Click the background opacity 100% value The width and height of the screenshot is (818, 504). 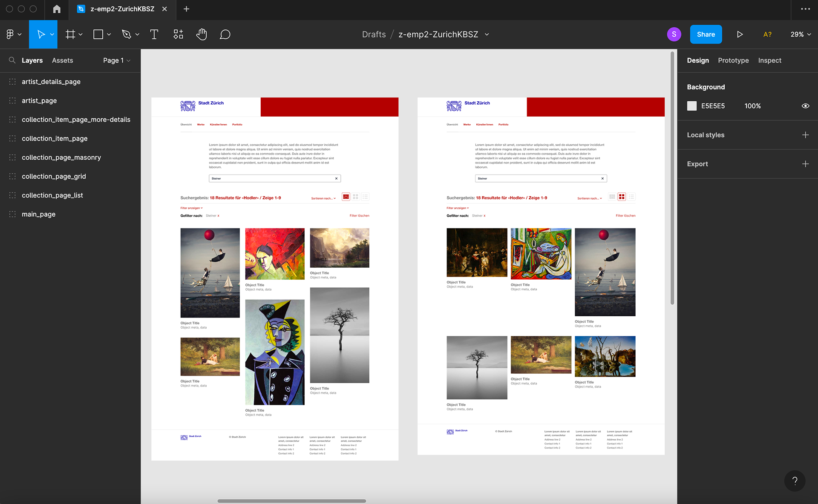(x=752, y=106)
